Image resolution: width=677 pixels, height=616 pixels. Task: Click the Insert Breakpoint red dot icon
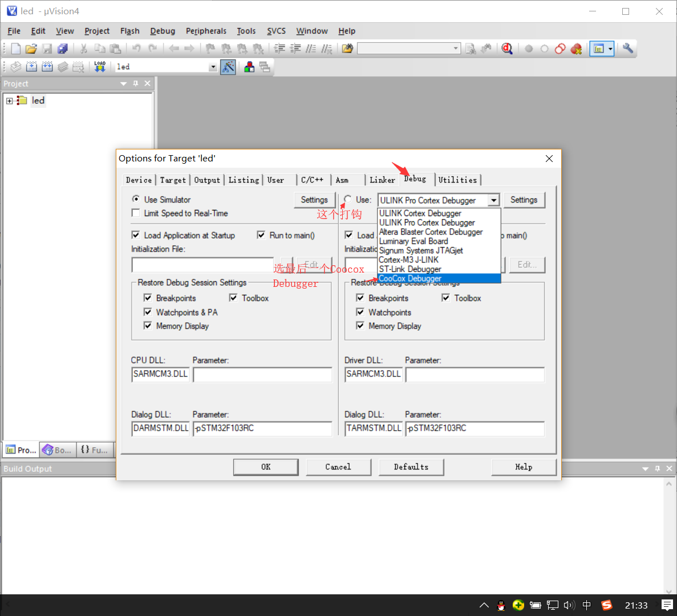coord(529,49)
